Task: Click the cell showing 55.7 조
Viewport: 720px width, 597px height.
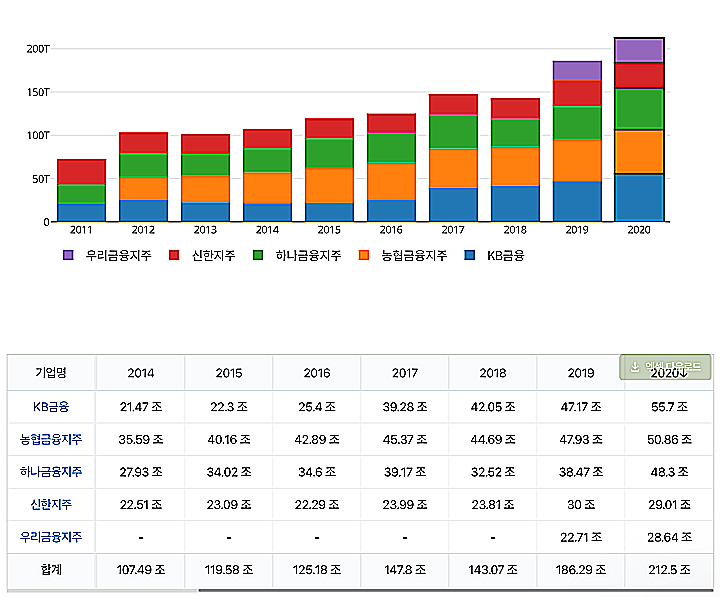Action: pos(669,407)
